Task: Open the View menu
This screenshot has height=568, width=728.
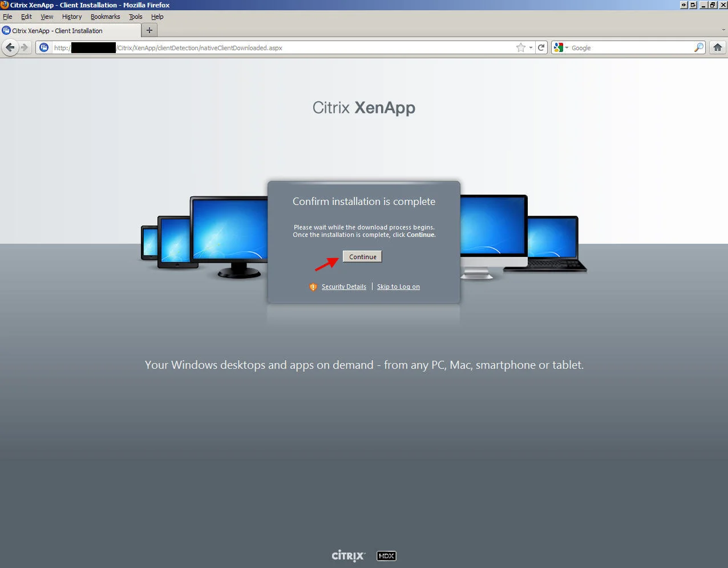Action: (47, 17)
